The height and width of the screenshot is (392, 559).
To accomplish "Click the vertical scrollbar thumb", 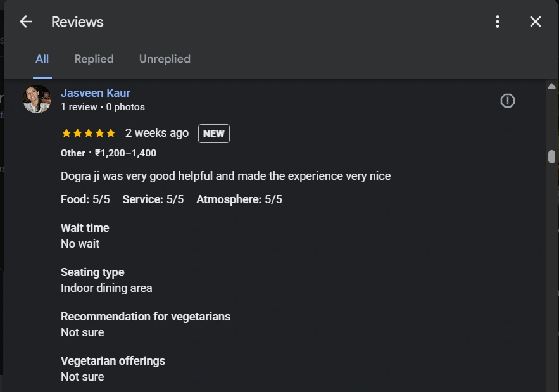I will [552, 156].
